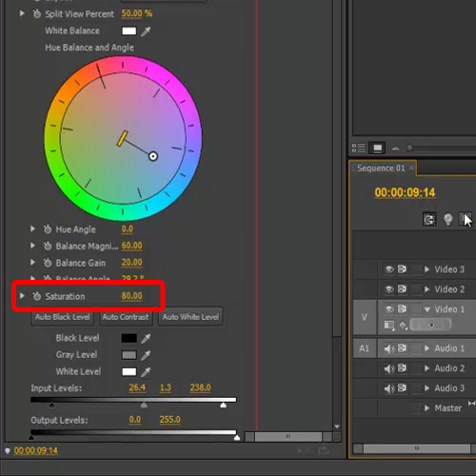This screenshot has height=476, width=476.
Task: Hide Video 2 track output
Action: 389,289
